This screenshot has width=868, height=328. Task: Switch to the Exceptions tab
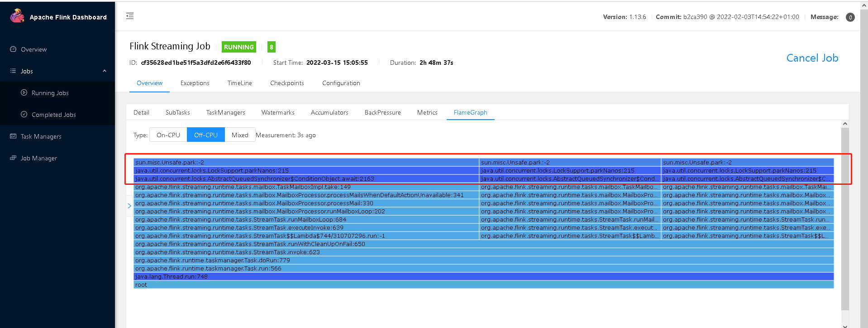tap(195, 83)
